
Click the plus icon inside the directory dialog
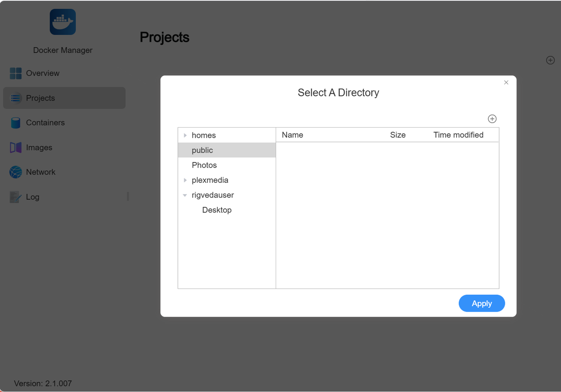(492, 118)
